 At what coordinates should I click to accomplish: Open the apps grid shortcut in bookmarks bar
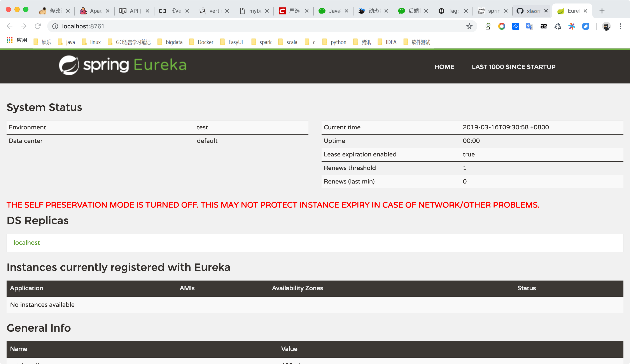pyautogui.click(x=9, y=40)
